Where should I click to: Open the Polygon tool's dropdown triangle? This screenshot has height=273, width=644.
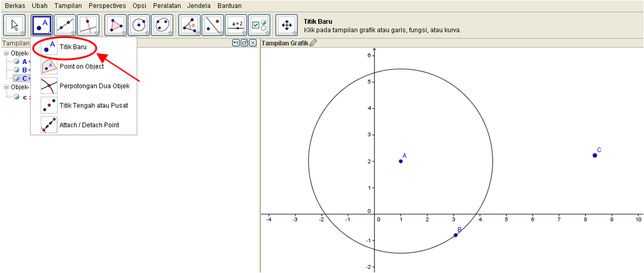124,33
